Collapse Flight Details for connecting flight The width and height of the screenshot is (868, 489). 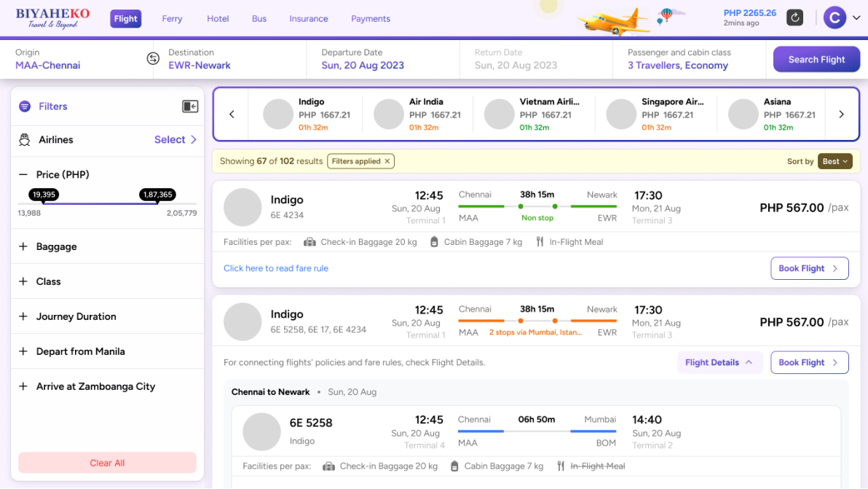click(x=719, y=362)
